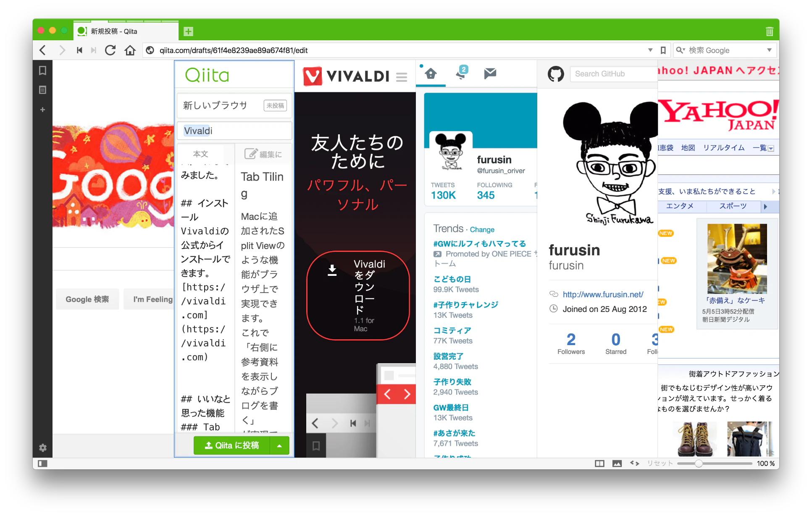The image size is (812, 516).
Task: Expand Yahoo category list right arrow
Action: tap(765, 206)
